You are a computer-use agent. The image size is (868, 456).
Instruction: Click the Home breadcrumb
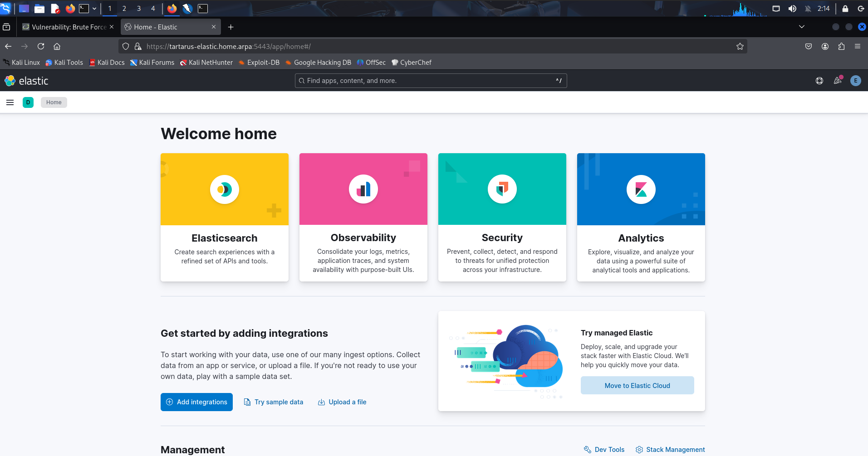[x=54, y=102]
